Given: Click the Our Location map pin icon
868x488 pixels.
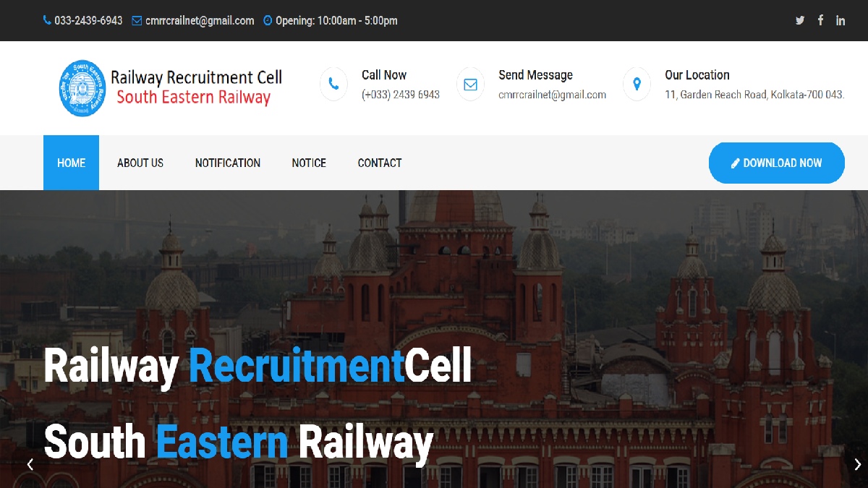Looking at the screenshot, I should coord(637,85).
